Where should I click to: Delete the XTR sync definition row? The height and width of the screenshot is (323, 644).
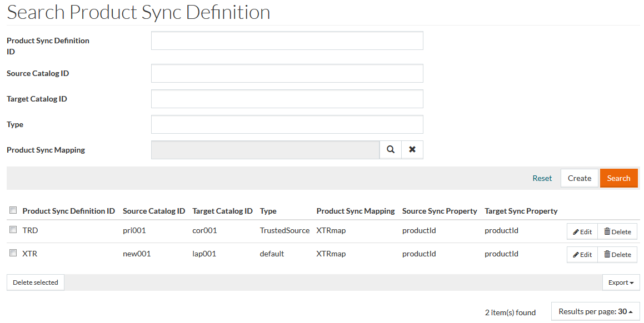pyautogui.click(x=617, y=254)
